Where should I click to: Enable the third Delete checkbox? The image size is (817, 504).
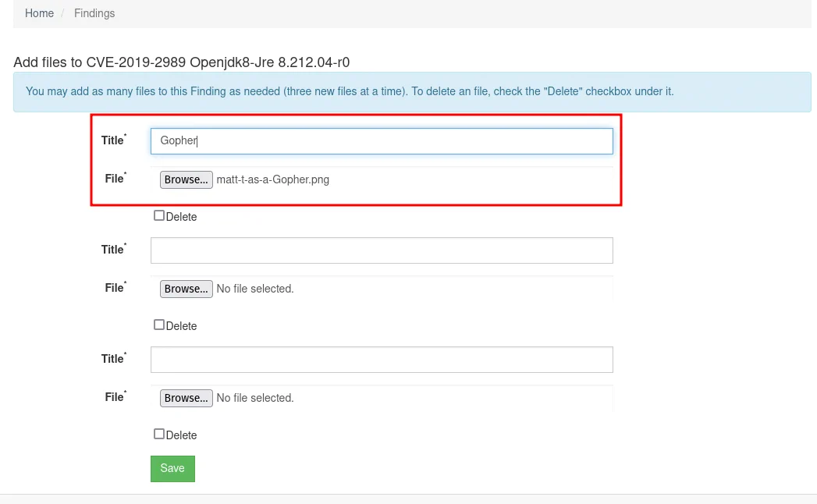coord(159,435)
